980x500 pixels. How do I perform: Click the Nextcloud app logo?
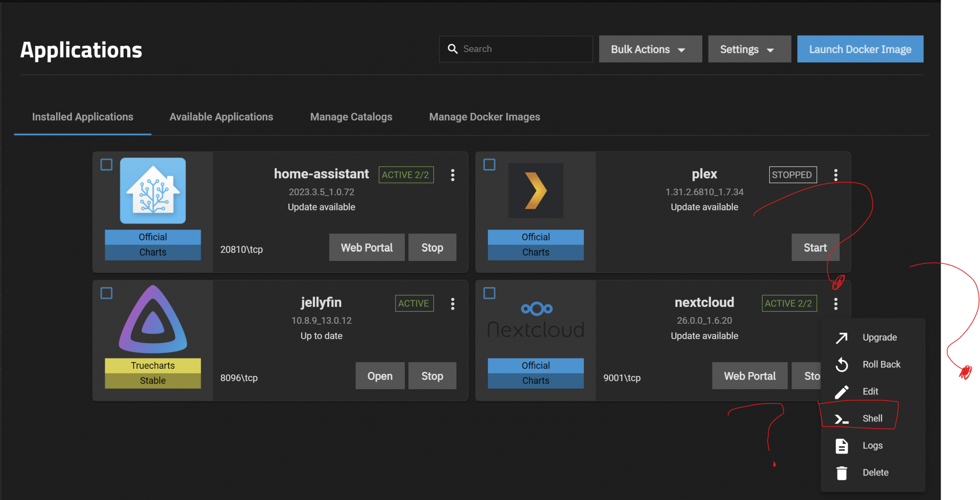[536, 319]
